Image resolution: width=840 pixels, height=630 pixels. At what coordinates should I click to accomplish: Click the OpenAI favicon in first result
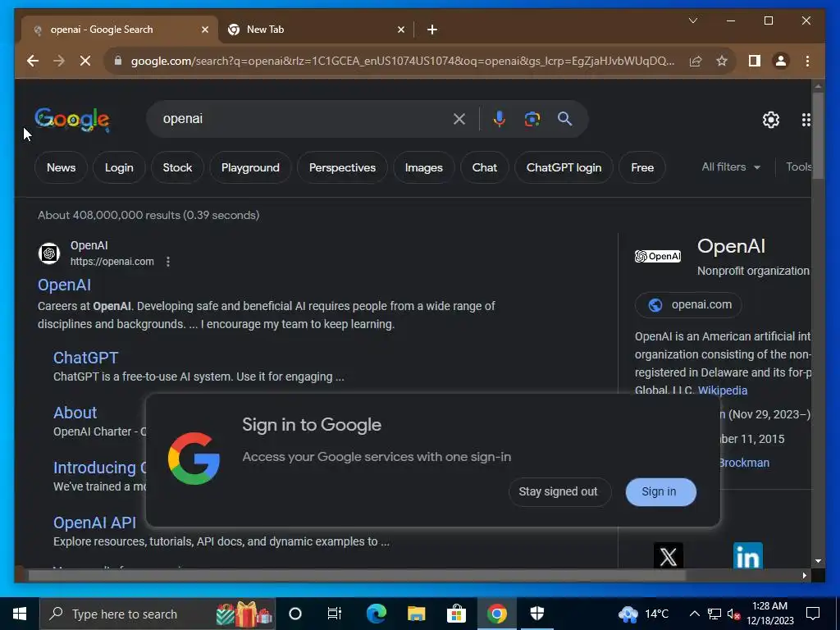tap(48, 253)
